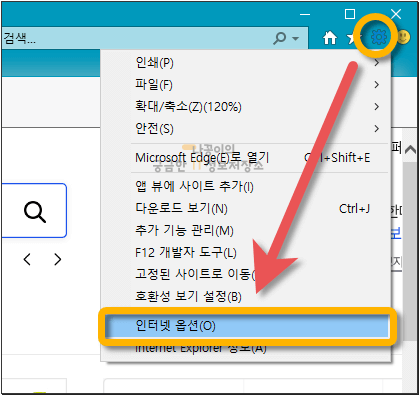Expand the address bar search dropdown arrow

click(x=295, y=38)
